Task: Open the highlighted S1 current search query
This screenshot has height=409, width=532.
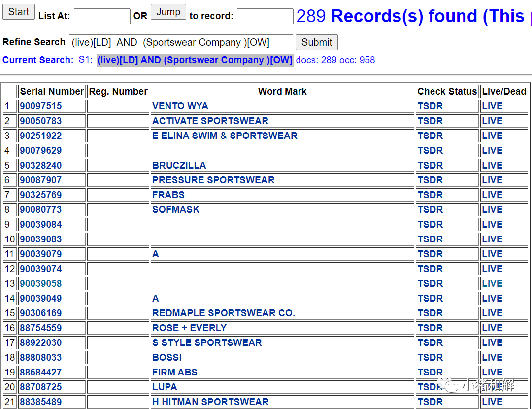Action: pyautogui.click(x=195, y=60)
